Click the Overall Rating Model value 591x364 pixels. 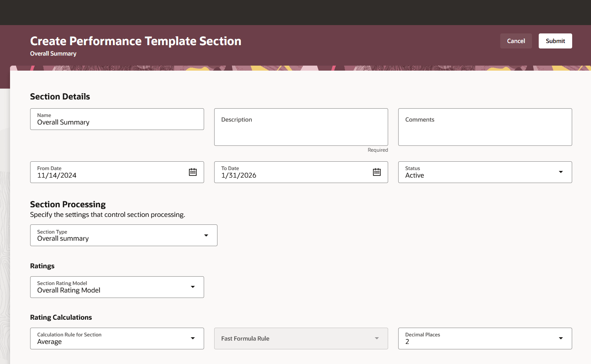[69, 290]
